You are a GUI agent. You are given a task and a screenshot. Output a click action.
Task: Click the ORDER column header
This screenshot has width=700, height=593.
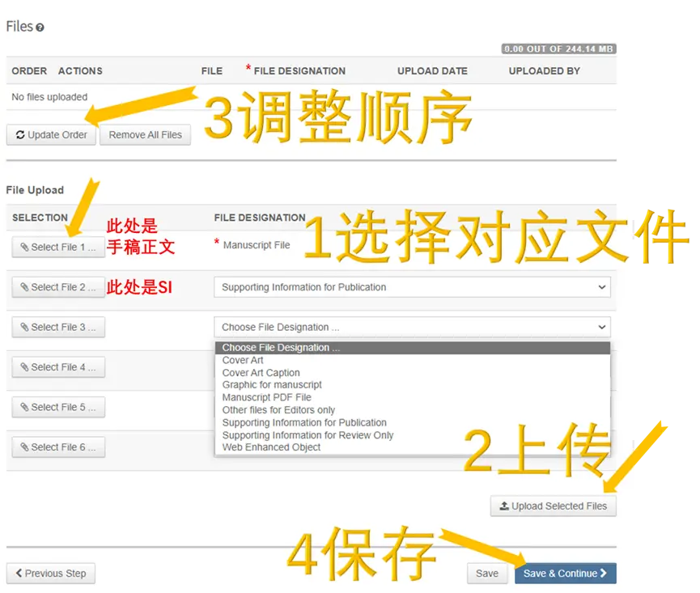(x=29, y=71)
